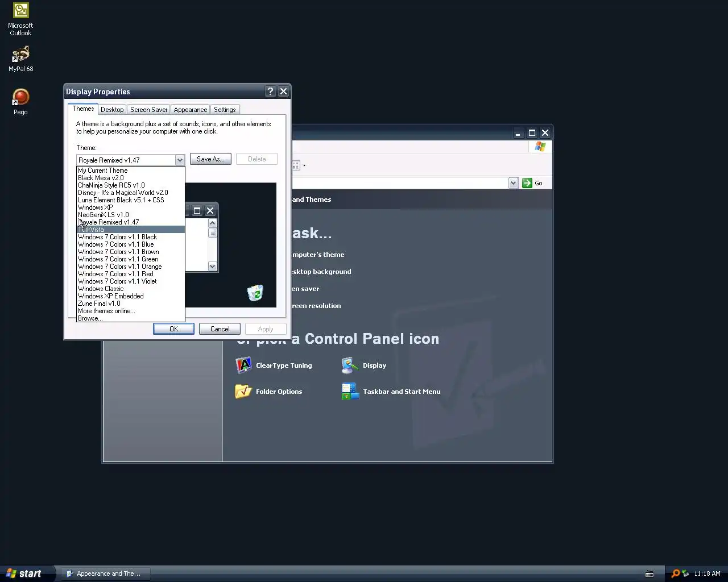Choose Windows Classic theme
The image size is (728, 582).
click(x=131, y=289)
